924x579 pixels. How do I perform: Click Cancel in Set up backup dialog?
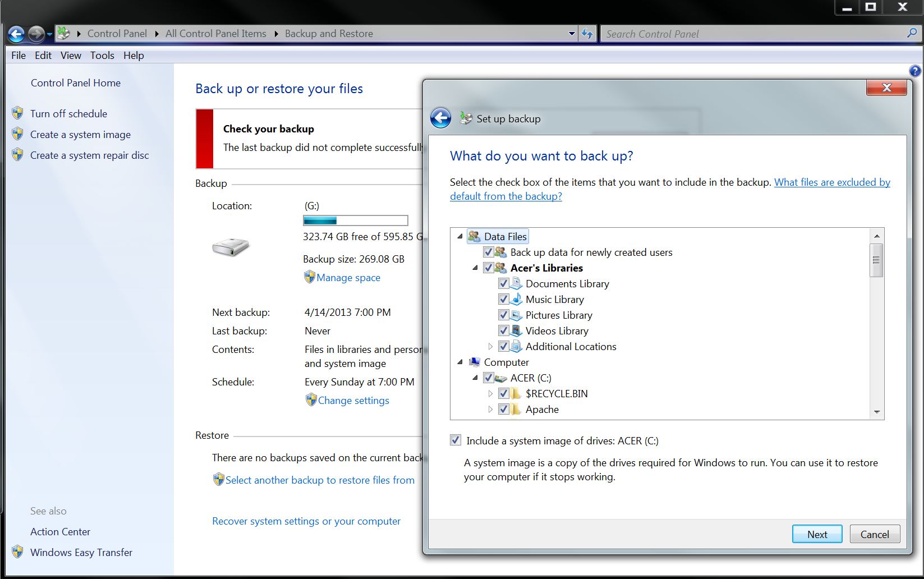point(875,534)
